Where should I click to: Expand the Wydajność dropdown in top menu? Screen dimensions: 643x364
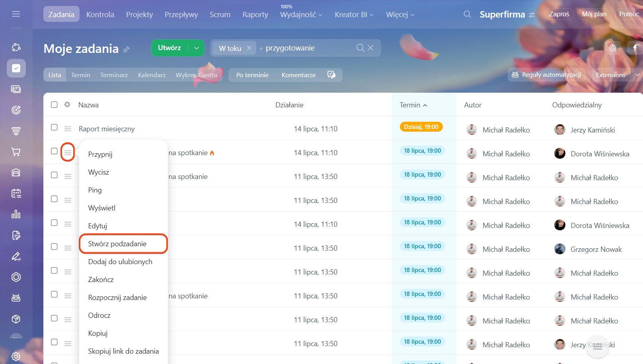tap(301, 14)
